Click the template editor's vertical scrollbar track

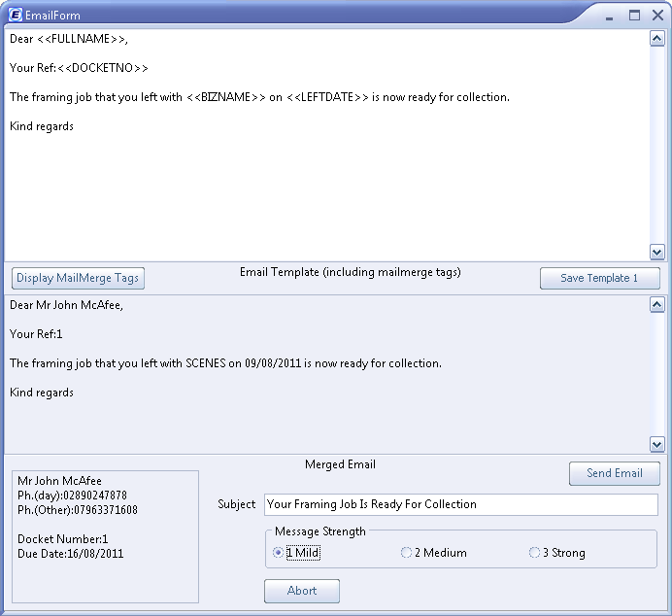657,146
